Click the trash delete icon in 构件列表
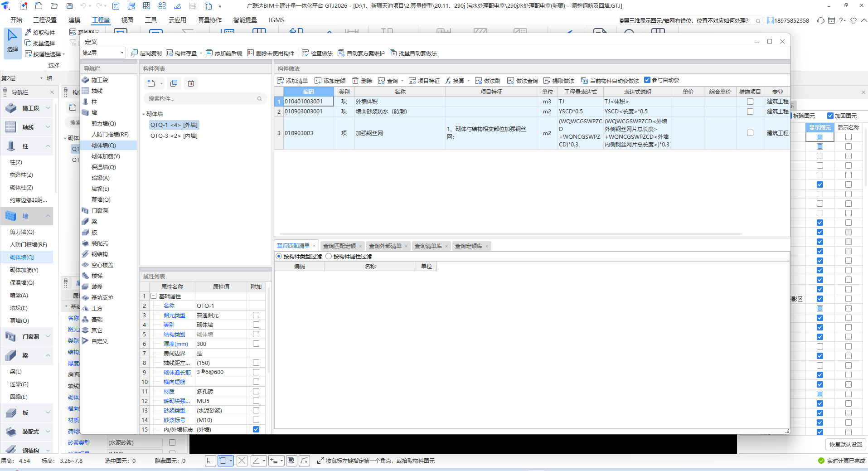 coord(191,83)
